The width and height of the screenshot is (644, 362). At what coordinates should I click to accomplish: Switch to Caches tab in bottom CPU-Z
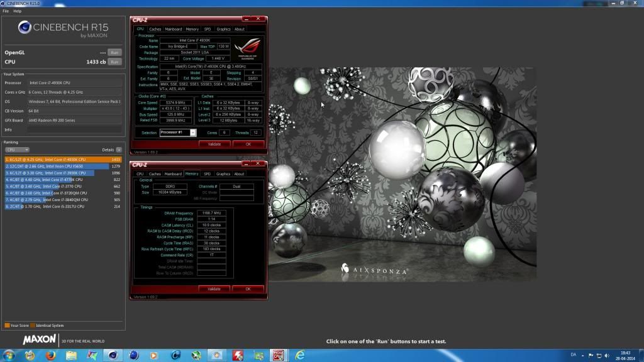(155, 174)
